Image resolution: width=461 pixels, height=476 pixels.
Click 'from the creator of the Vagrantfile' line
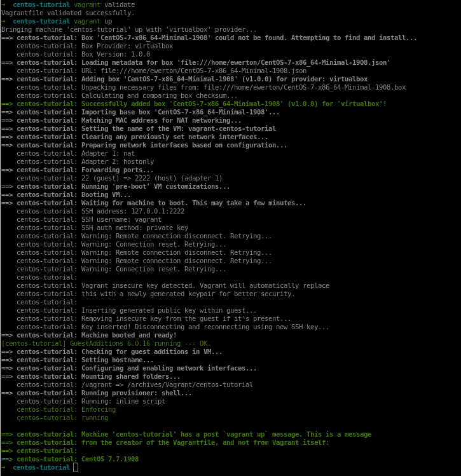[x=165, y=442]
